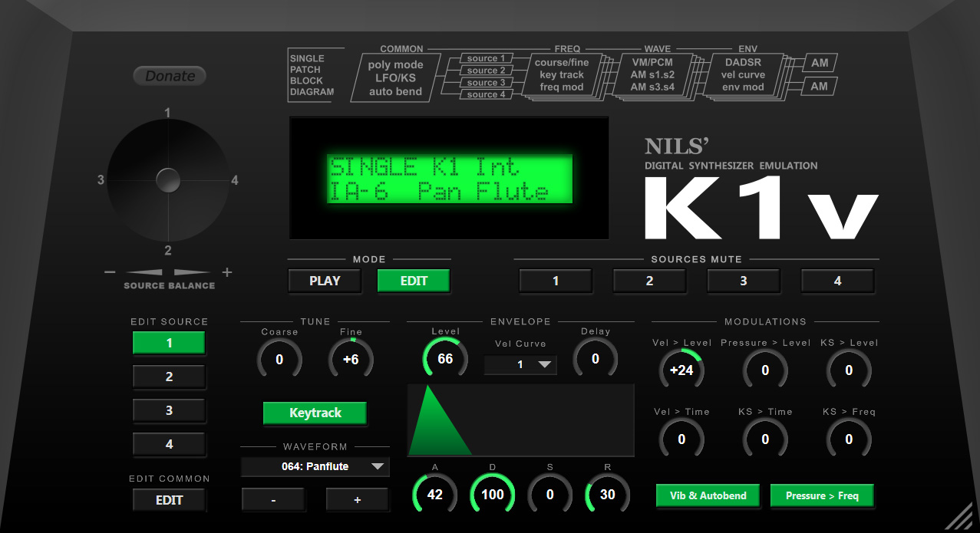The width and height of the screenshot is (980, 533).
Task: Click the envelope Delay knob
Action: (595, 359)
